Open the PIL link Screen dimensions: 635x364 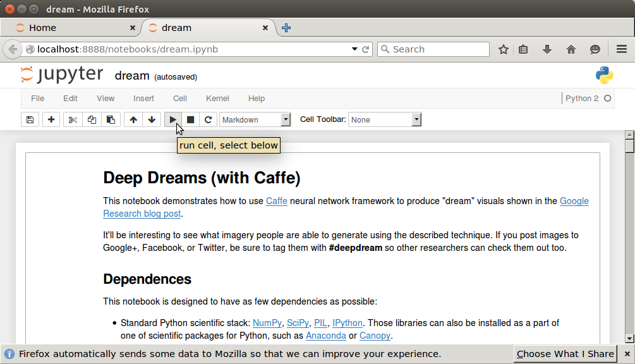[x=320, y=323]
